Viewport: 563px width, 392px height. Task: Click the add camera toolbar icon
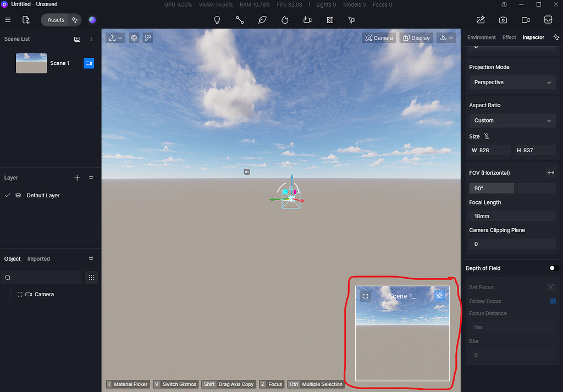[x=307, y=20]
